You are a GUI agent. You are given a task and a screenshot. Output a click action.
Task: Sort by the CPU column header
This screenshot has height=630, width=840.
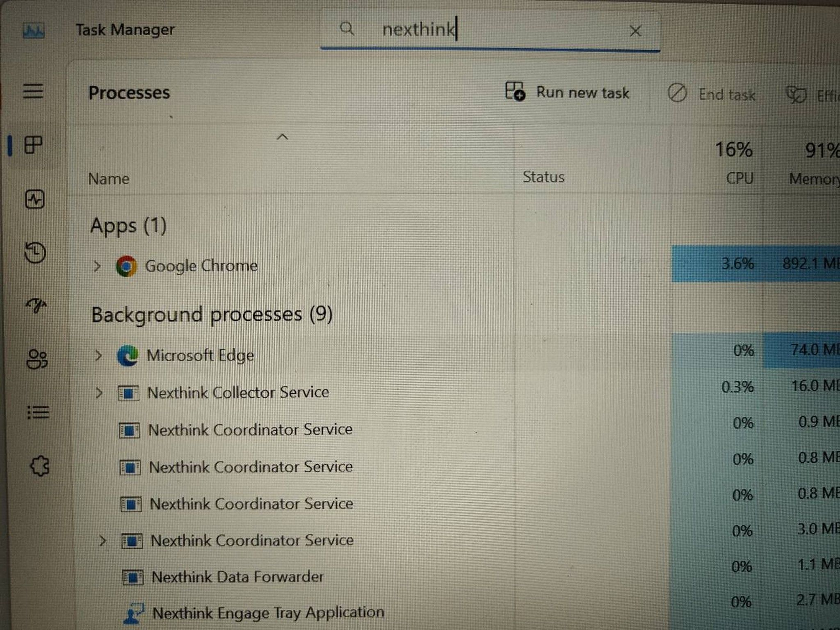(x=739, y=178)
